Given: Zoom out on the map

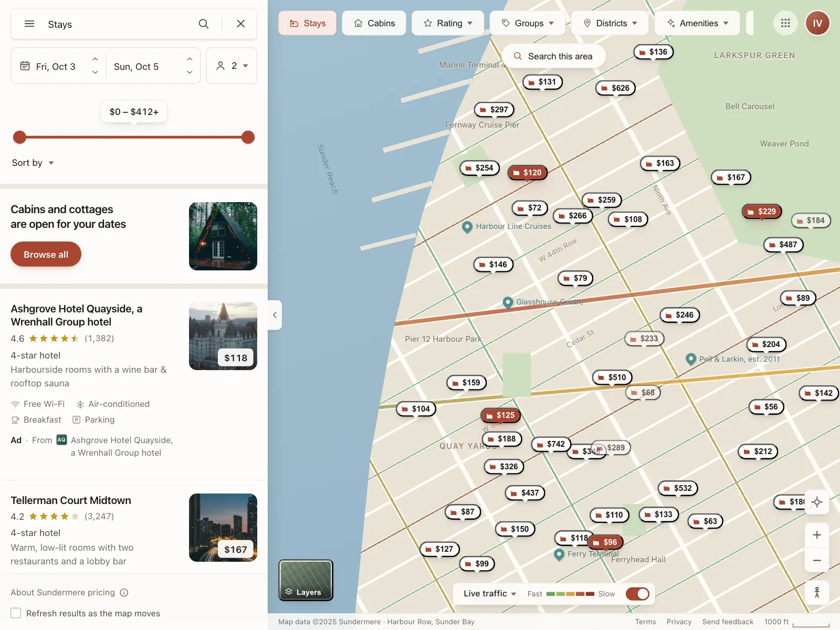Looking at the screenshot, I should click(817, 560).
